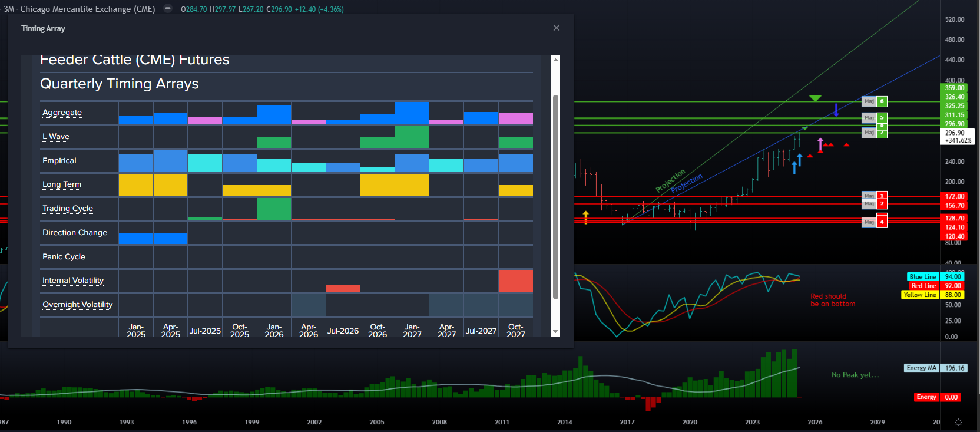The image size is (980, 432).
Task: Click the green Maj 5 level label
Action: point(874,118)
